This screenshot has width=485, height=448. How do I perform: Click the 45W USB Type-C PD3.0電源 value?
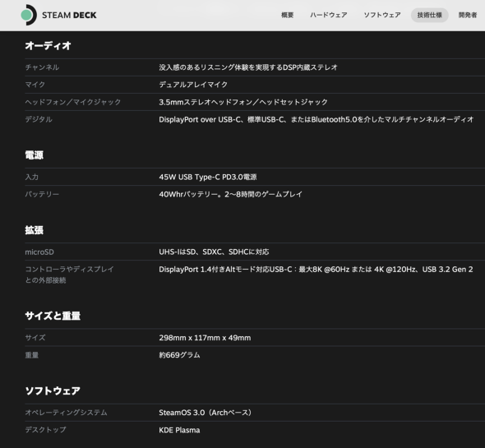[x=207, y=177]
